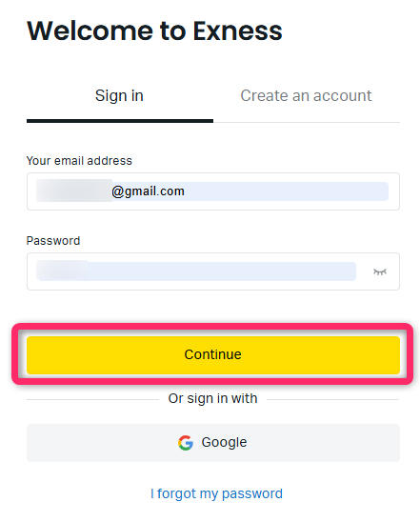Screen dimensions: 420x522
Task: Click the Welcome to Exness heading
Action: (x=154, y=31)
